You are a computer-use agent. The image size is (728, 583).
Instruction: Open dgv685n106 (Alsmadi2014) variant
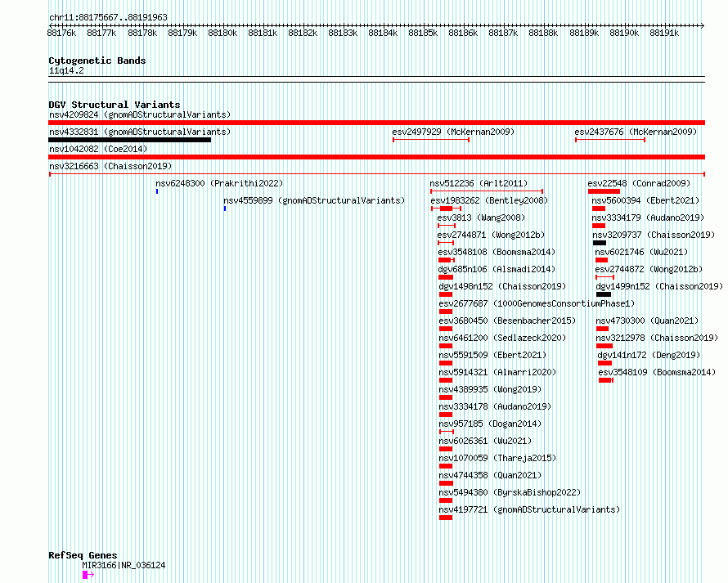pyautogui.click(x=497, y=269)
